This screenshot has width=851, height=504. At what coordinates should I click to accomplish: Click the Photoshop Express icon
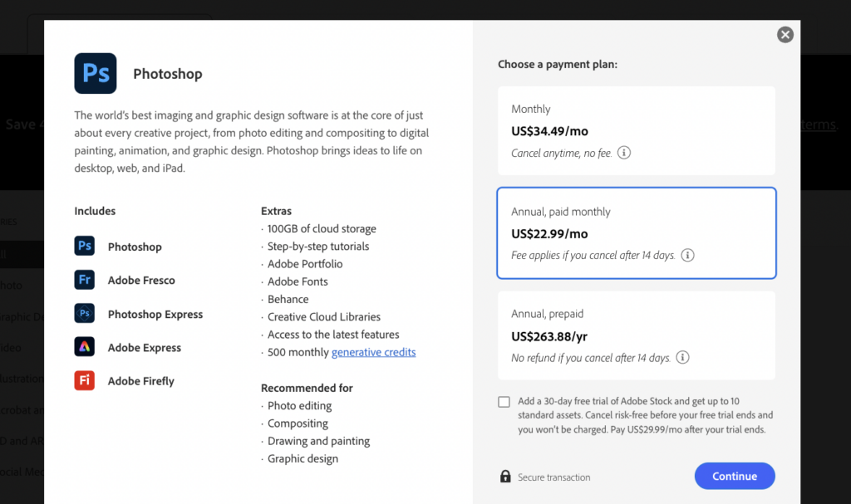84,313
